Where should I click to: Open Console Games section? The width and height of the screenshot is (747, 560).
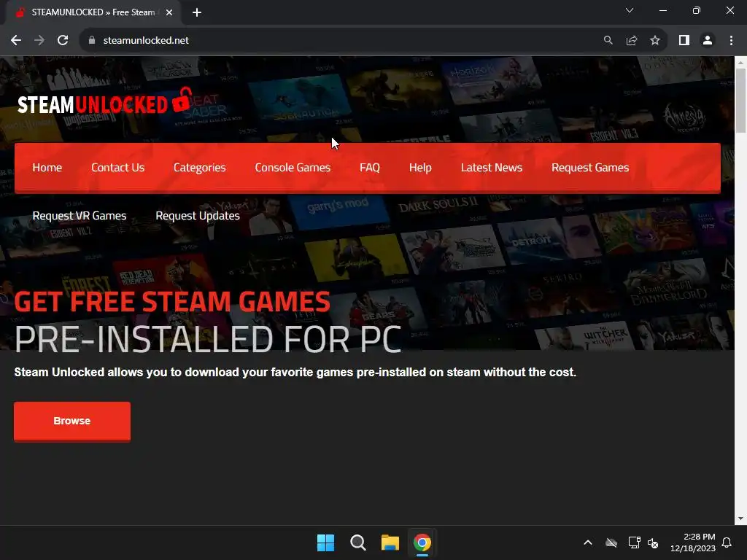tap(293, 168)
